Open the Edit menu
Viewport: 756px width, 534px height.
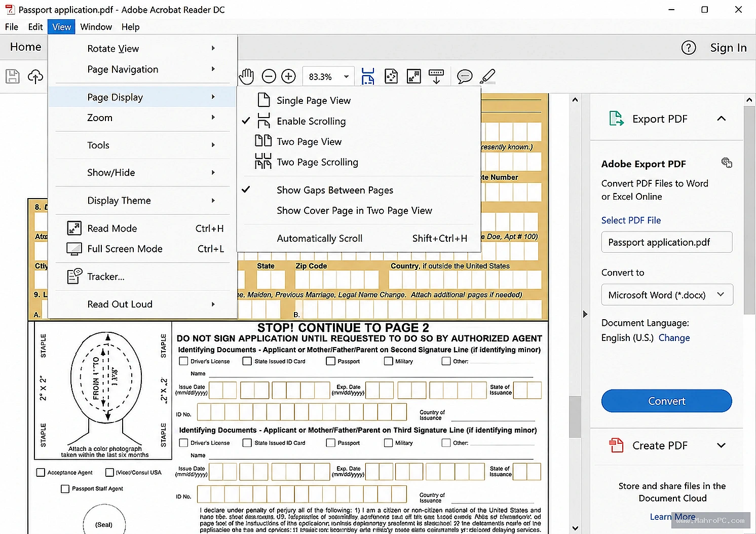[35, 27]
